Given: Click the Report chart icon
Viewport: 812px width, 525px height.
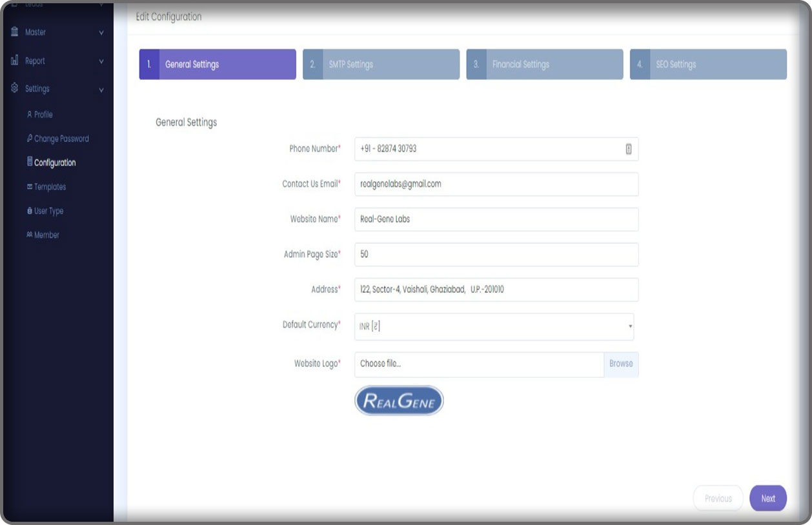Looking at the screenshot, I should pos(14,61).
